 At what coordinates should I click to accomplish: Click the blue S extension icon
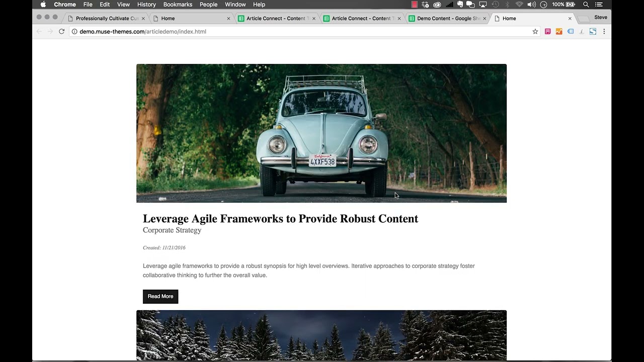593,31
